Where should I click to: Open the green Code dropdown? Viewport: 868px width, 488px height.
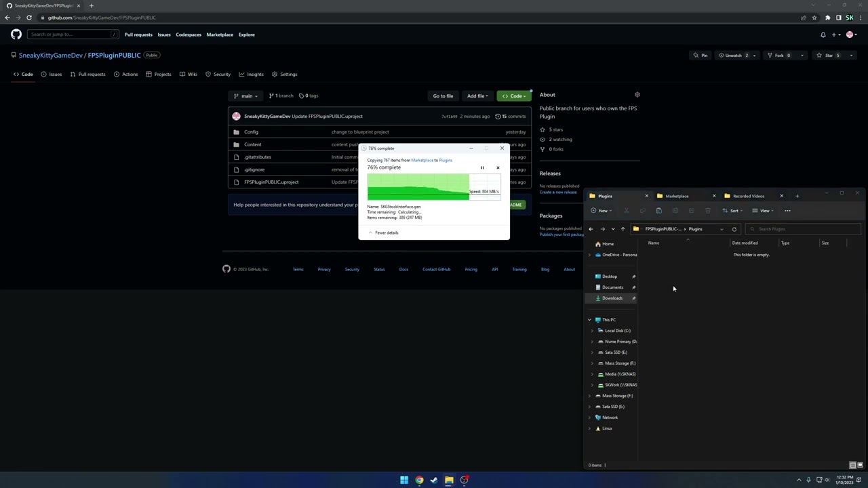click(x=513, y=96)
